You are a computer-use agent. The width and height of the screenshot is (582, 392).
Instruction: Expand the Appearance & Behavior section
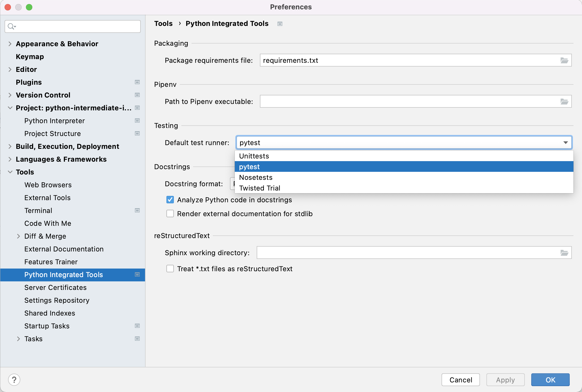(x=10, y=44)
